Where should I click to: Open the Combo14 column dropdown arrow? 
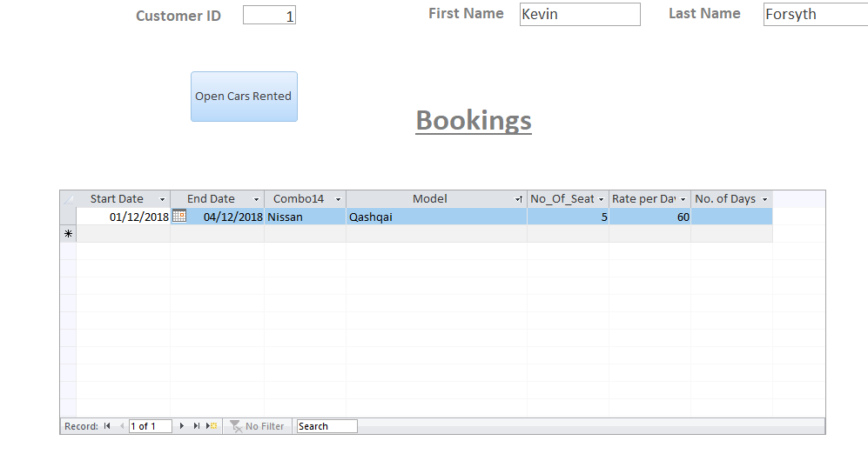338,200
